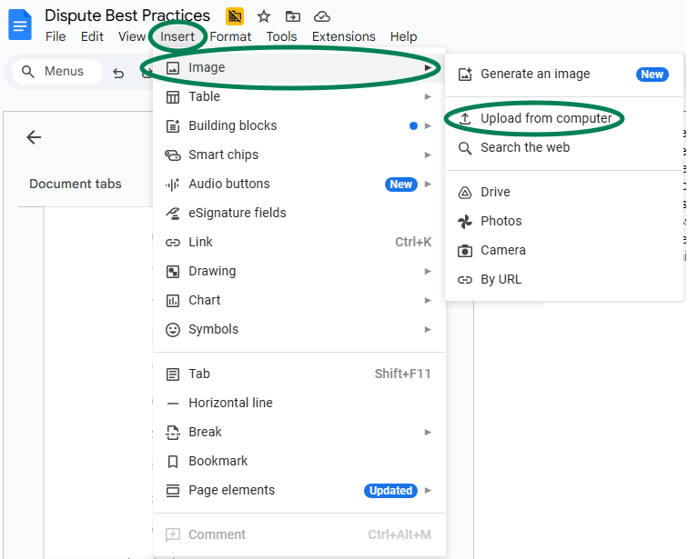Click the Menus search box
Viewport: 688px width, 559px height.
tap(57, 72)
